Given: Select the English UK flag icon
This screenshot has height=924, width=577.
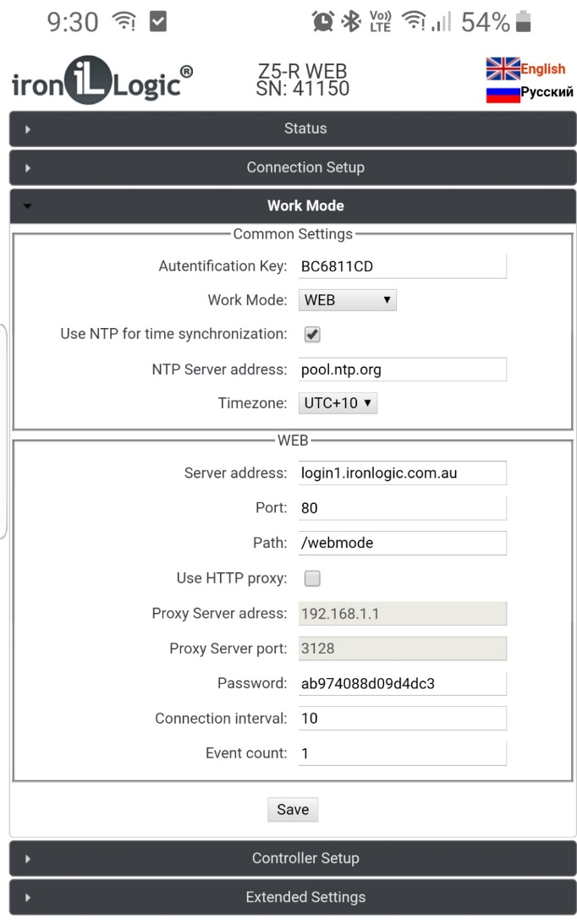Looking at the screenshot, I should coord(503,68).
